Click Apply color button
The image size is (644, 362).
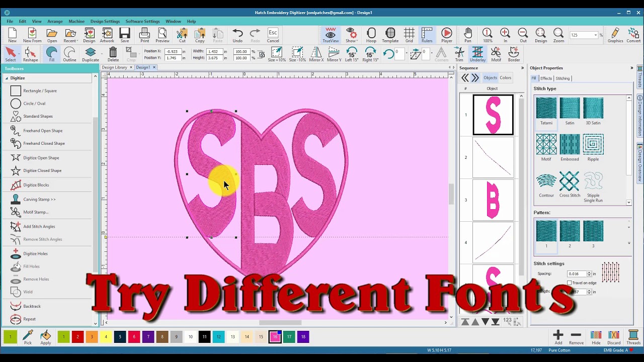point(46,337)
